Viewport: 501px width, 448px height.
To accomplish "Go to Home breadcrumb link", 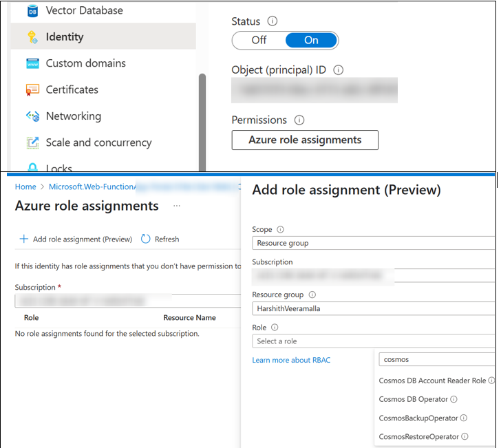I will tap(25, 186).
